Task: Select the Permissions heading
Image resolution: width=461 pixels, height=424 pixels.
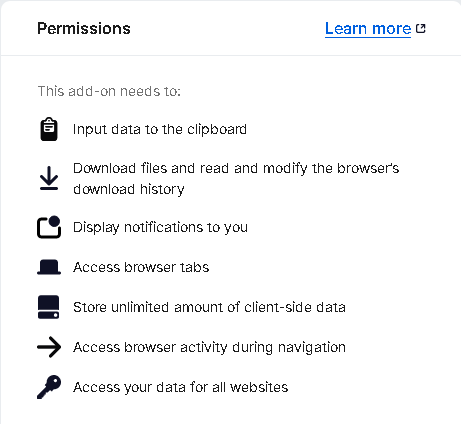Action: [84, 29]
